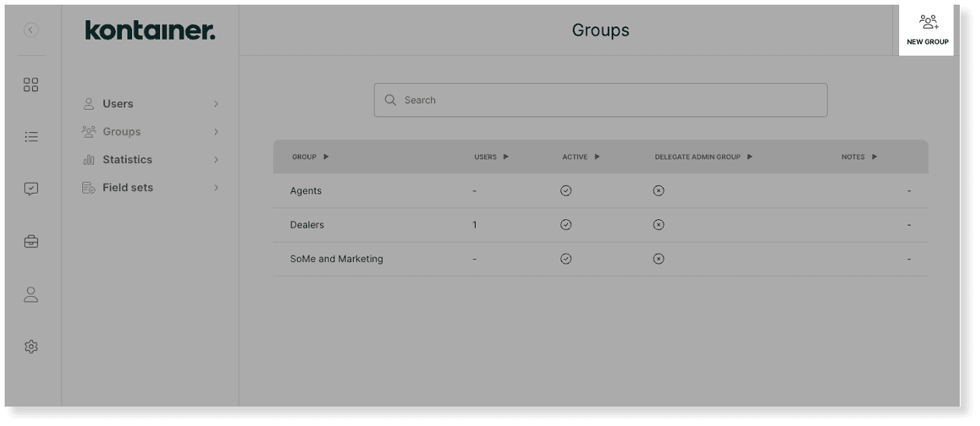Expand the Users chevron arrow

tap(216, 103)
